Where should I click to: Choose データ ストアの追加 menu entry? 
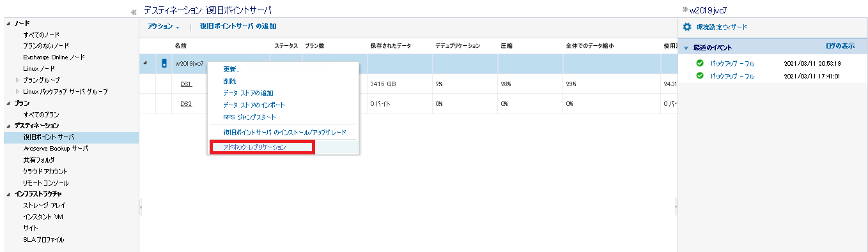click(x=249, y=93)
